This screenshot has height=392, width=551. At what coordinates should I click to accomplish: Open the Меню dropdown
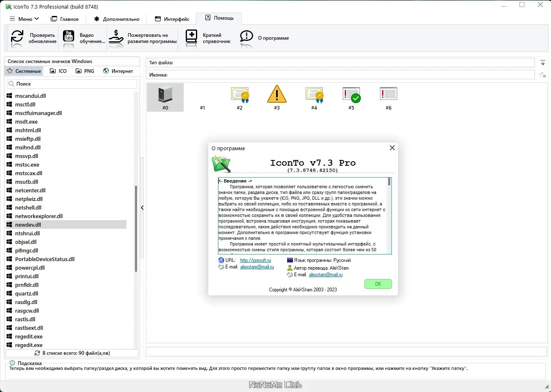pyautogui.click(x=25, y=19)
